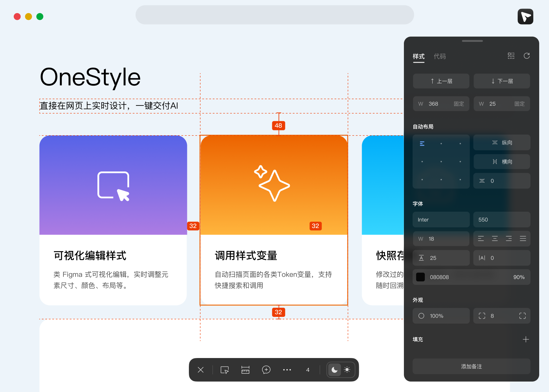Image resolution: width=549 pixels, height=392 pixels.
Task: Click the opacity circle icon beside 100%
Action: point(422,316)
